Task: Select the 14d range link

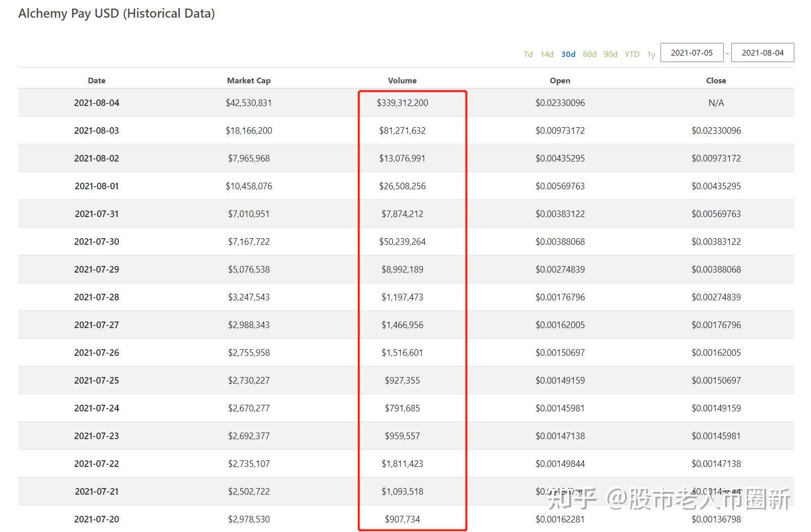Action: (547, 54)
